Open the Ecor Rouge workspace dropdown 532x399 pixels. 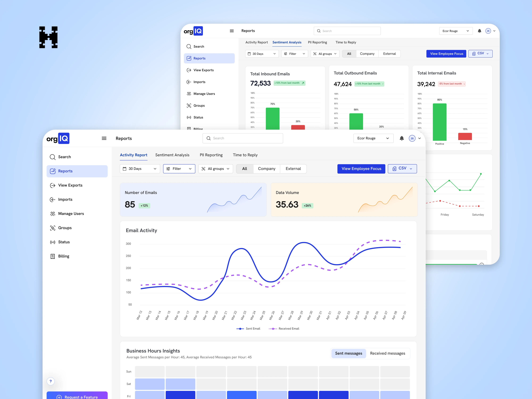click(x=373, y=138)
